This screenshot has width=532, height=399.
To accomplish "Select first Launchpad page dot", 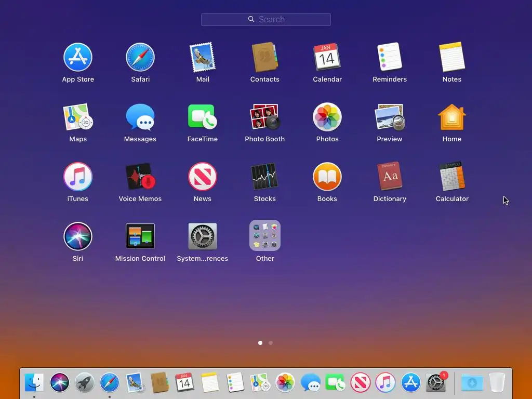I will point(260,343).
